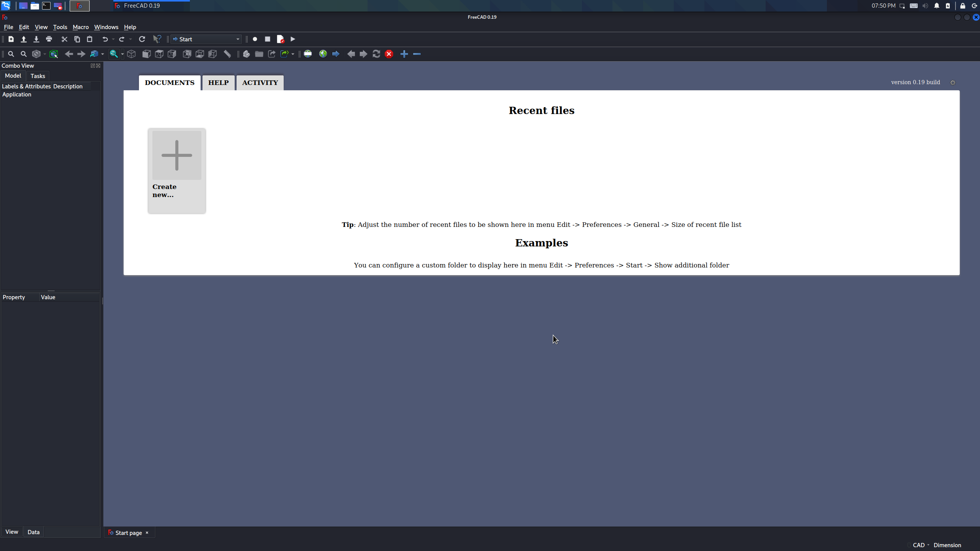
Task: Start macro recording with the dot icon
Action: (x=255, y=39)
